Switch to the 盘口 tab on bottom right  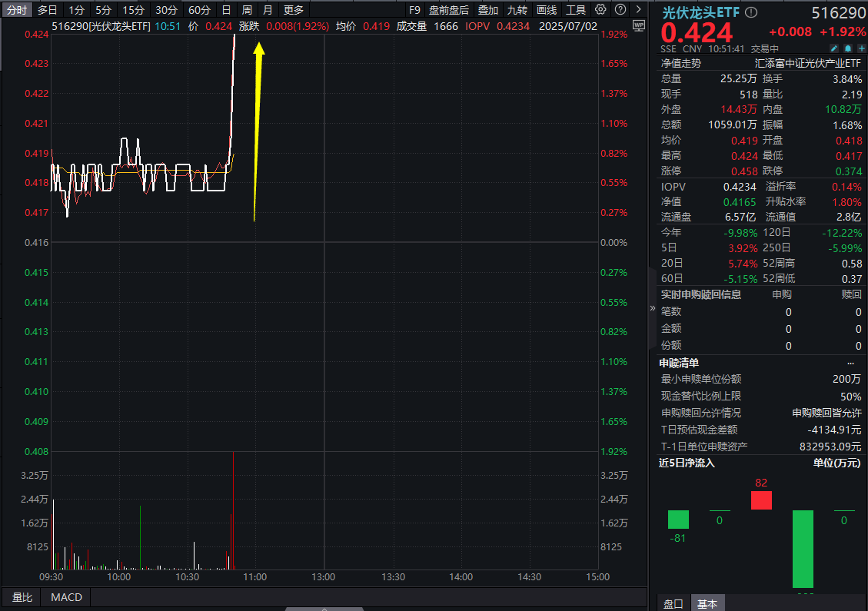672,604
